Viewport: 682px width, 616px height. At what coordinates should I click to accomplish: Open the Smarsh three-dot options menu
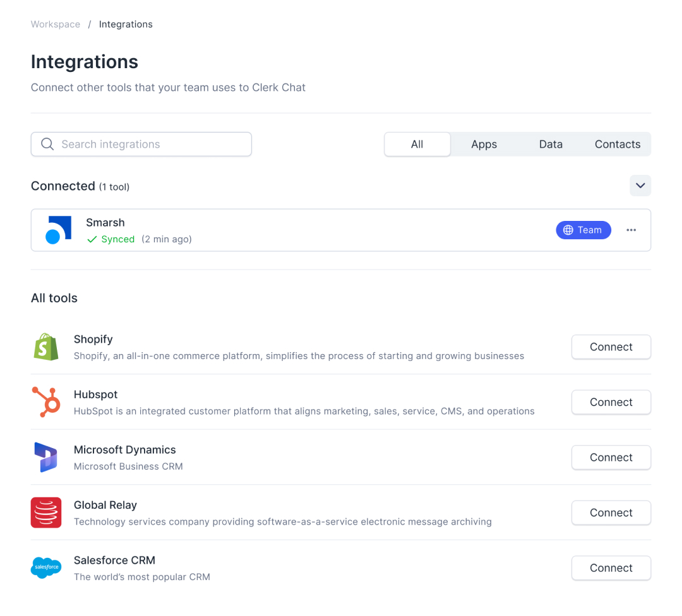631,230
